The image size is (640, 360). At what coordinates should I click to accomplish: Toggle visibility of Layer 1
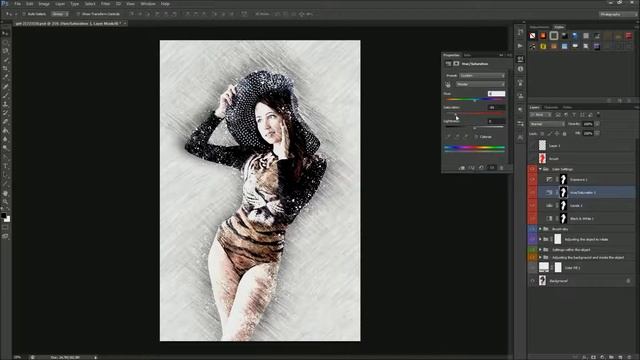(x=532, y=145)
